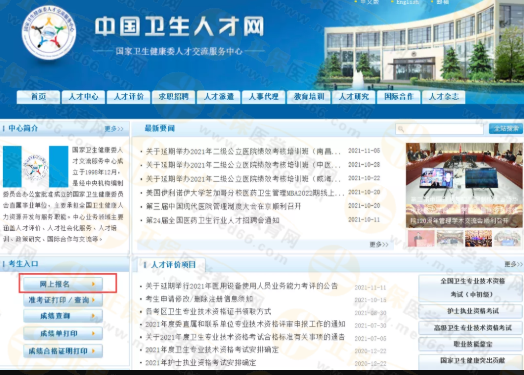Click 全国卫生专业技术资格考试(中初级) button
524x375 pixels.
(471, 288)
